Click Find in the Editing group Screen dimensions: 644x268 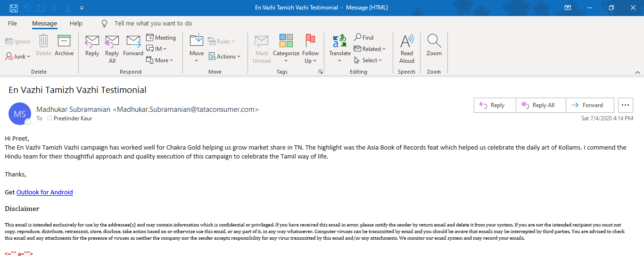point(364,37)
